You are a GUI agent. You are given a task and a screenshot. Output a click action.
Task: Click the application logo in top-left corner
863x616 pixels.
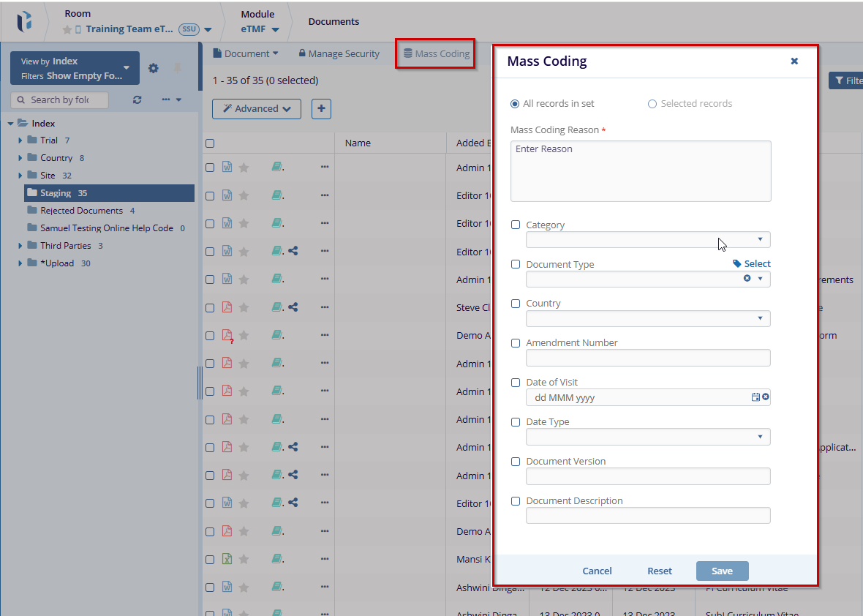point(25,22)
